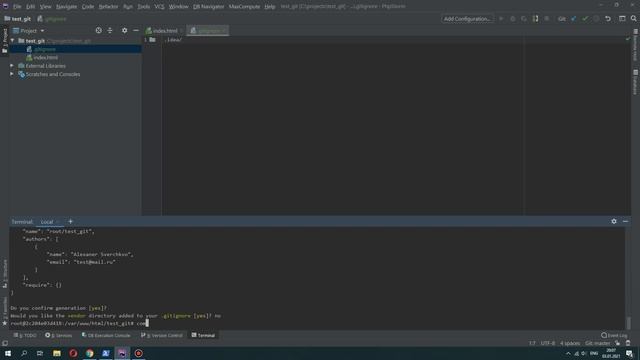Open Search Everywhere magnifier in toolbar

pos(633,19)
